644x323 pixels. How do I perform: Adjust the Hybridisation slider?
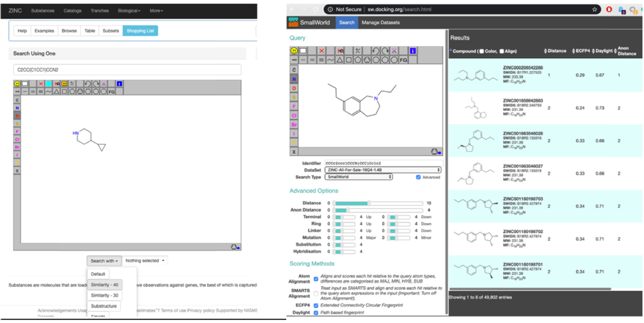343,251
